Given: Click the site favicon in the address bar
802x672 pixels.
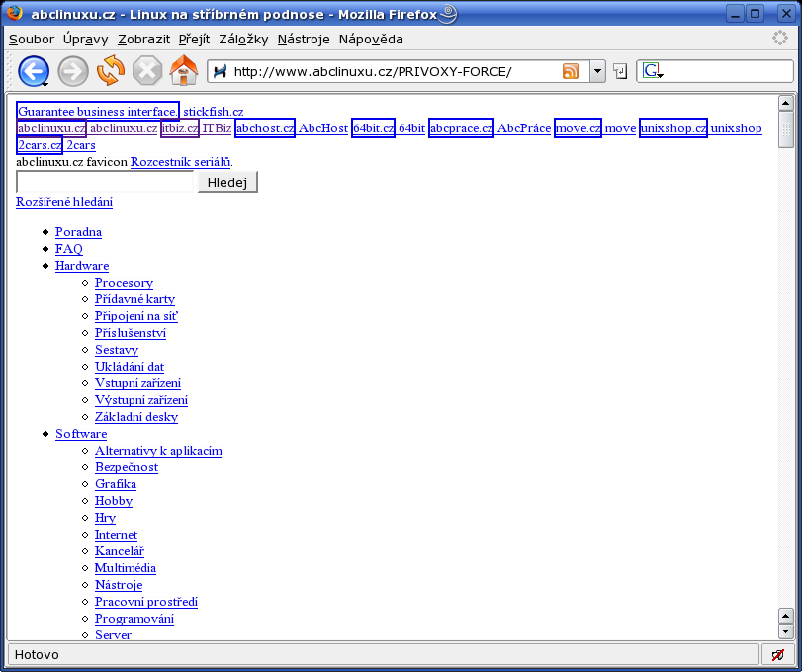Looking at the screenshot, I should (x=220, y=71).
